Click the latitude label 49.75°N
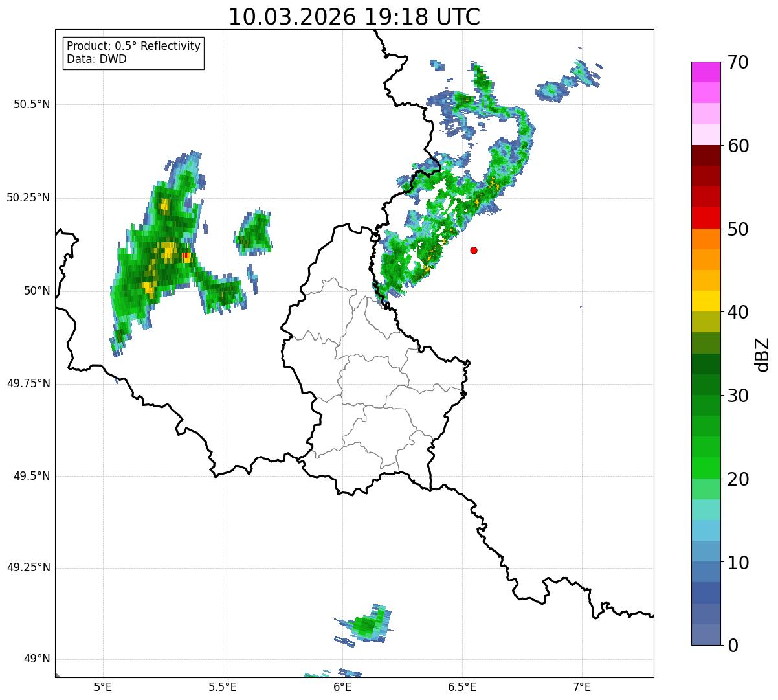The image size is (778, 700). click(x=28, y=383)
